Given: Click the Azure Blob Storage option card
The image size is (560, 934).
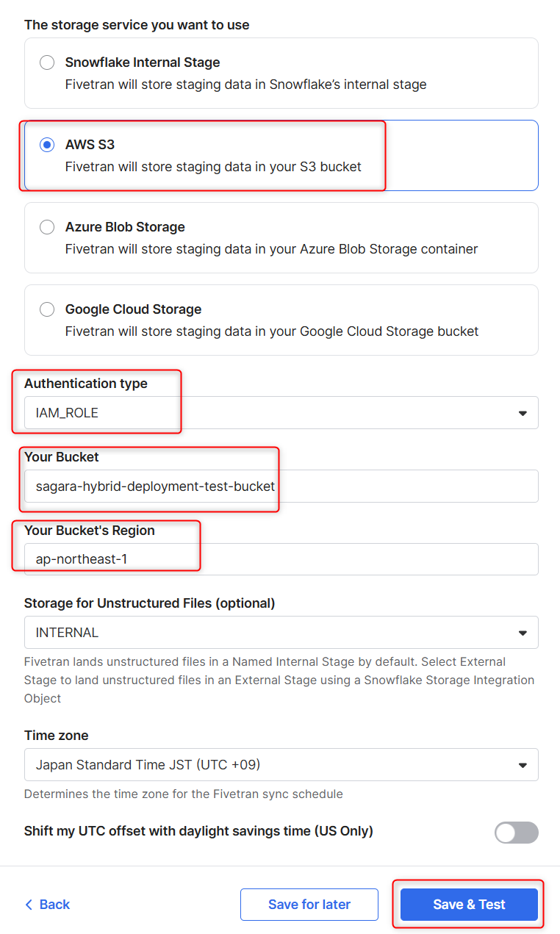Looking at the screenshot, I should pyautogui.click(x=281, y=238).
